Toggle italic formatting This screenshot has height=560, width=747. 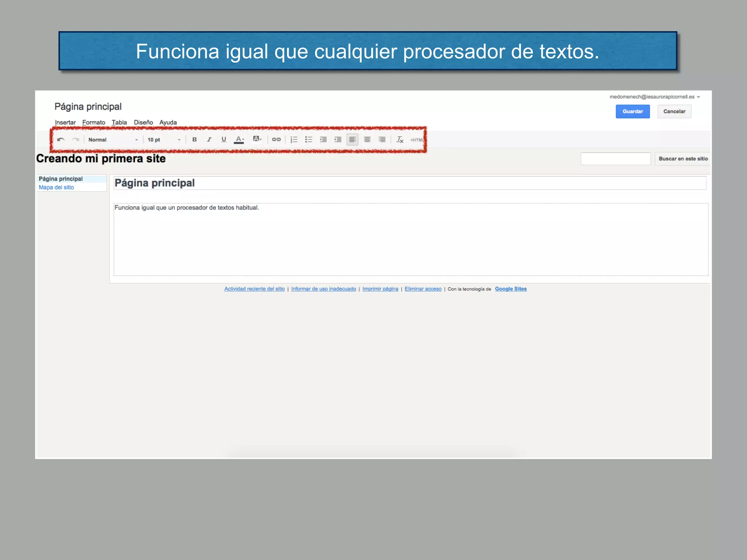point(209,140)
